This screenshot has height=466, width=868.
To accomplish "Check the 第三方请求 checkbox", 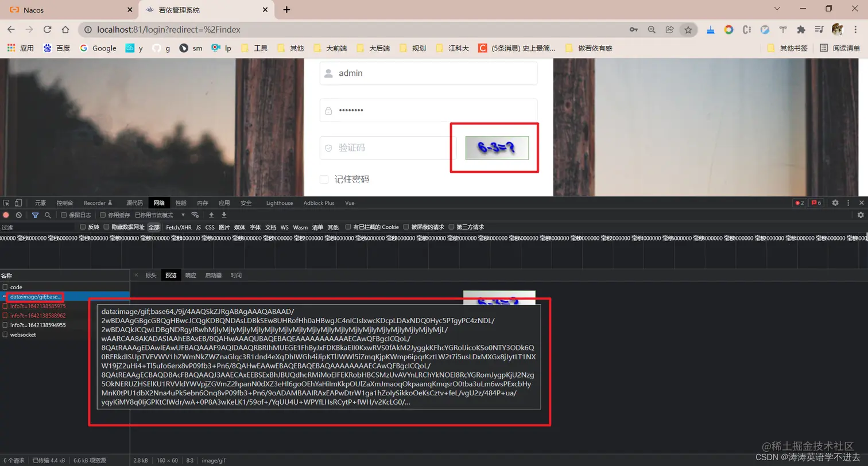I will point(452,227).
